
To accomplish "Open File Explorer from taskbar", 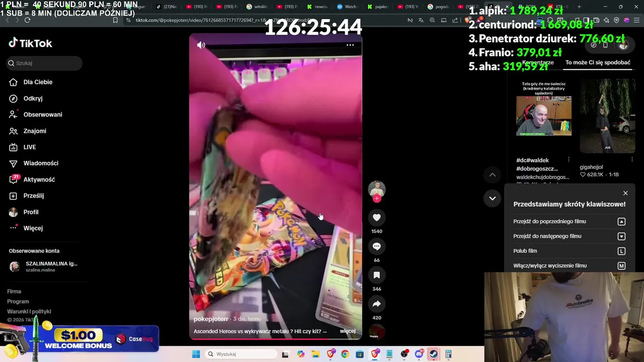I will click(x=315, y=354).
